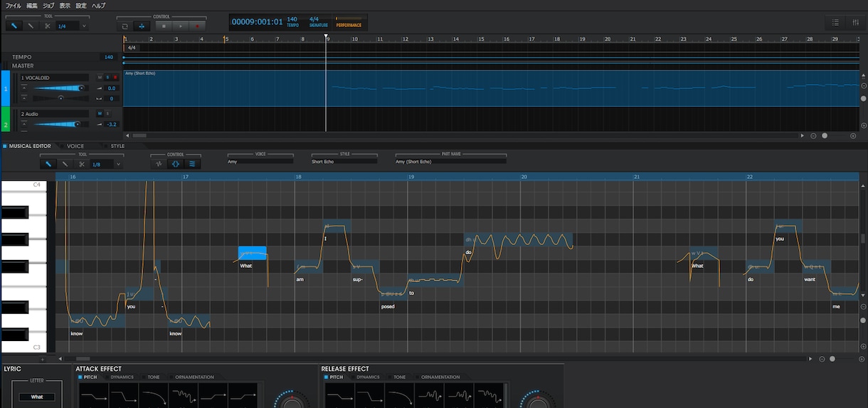This screenshot has width=868, height=408.
Task: Select the scissors tool in the top toolbar
Action: click(47, 26)
